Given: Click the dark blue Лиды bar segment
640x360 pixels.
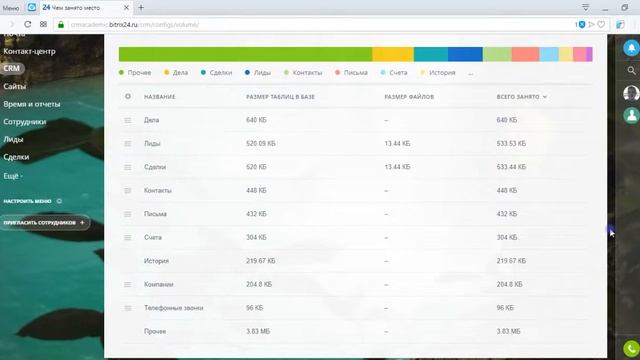Looking at the screenshot, I should pyautogui.click(x=465, y=54).
